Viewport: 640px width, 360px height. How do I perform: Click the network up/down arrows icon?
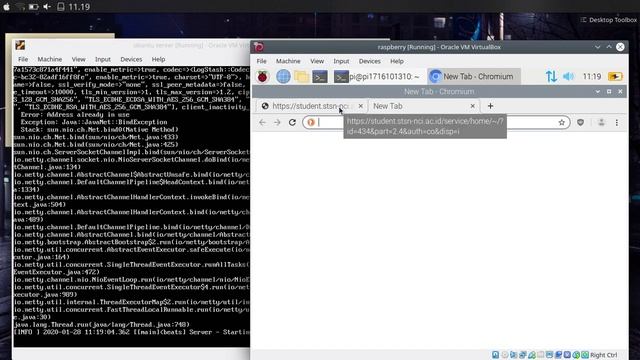(551, 76)
